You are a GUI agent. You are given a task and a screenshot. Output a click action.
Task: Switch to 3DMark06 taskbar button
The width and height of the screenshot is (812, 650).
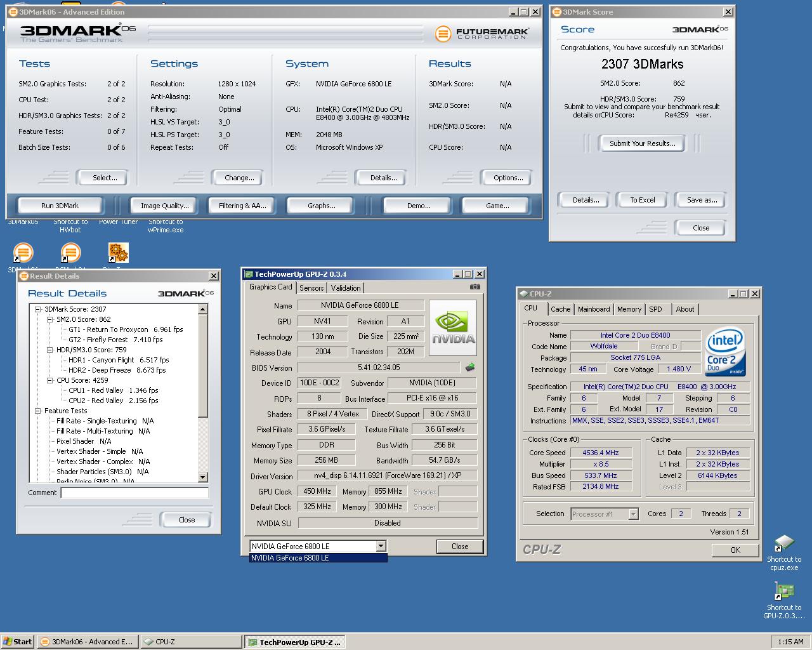click(87, 642)
